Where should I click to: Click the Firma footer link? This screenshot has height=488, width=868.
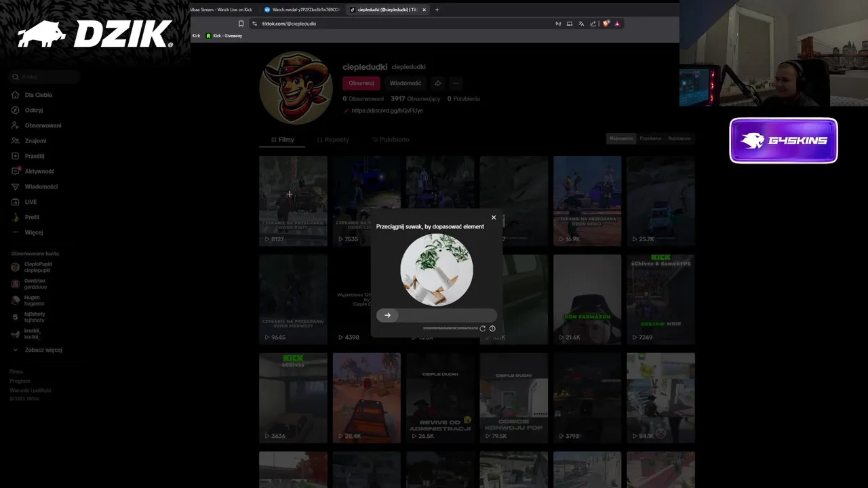click(x=16, y=371)
